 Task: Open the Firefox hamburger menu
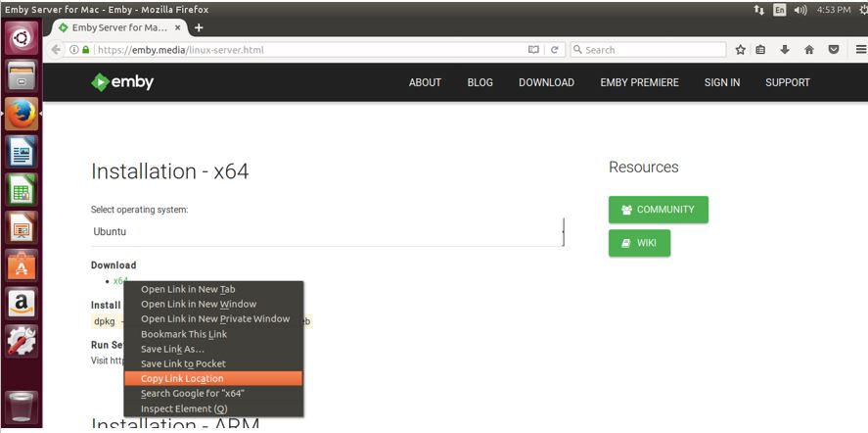pos(861,50)
